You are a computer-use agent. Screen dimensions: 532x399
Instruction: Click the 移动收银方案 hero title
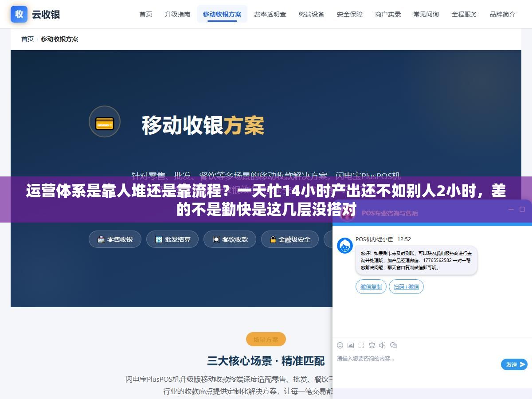click(x=203, y=125)
